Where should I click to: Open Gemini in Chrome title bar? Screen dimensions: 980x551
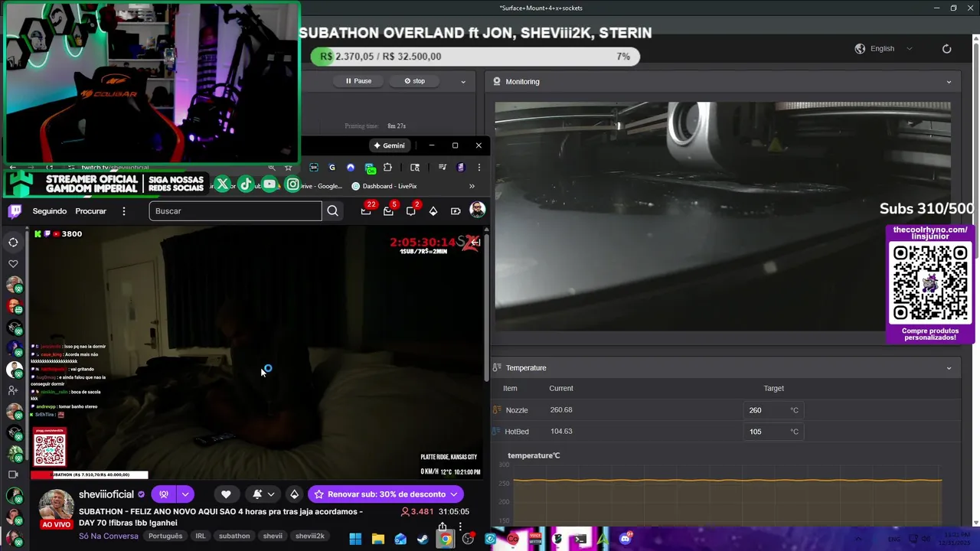(x=389, y=145)
